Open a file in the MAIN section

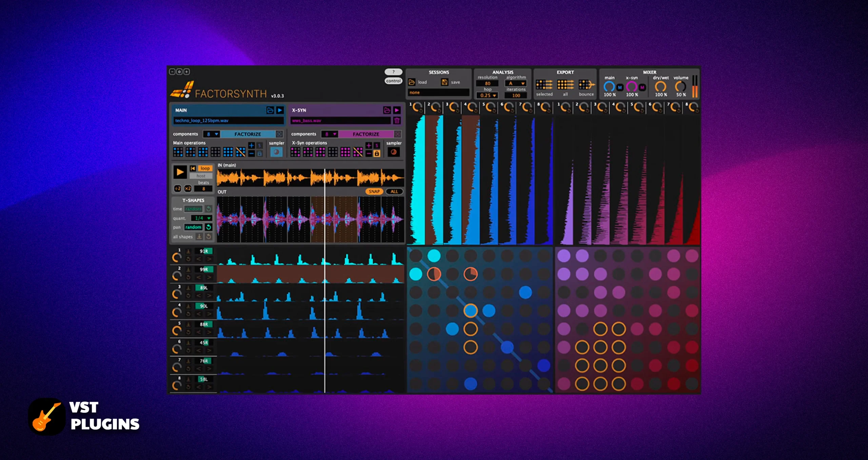[270, 110]
